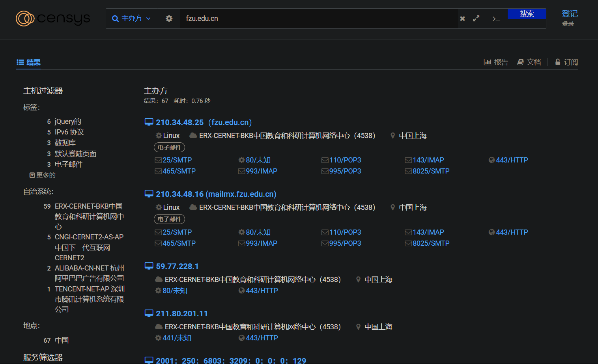Open 443/HTTP service of 210.34.48.25

[508, 160]
